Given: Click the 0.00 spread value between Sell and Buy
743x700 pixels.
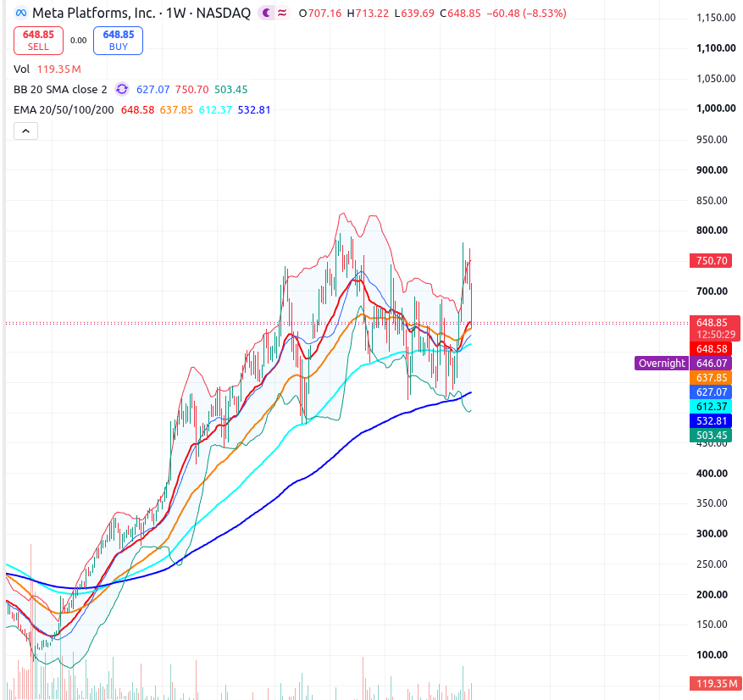Looking at the screenshot, I should [x=78, y=41].
